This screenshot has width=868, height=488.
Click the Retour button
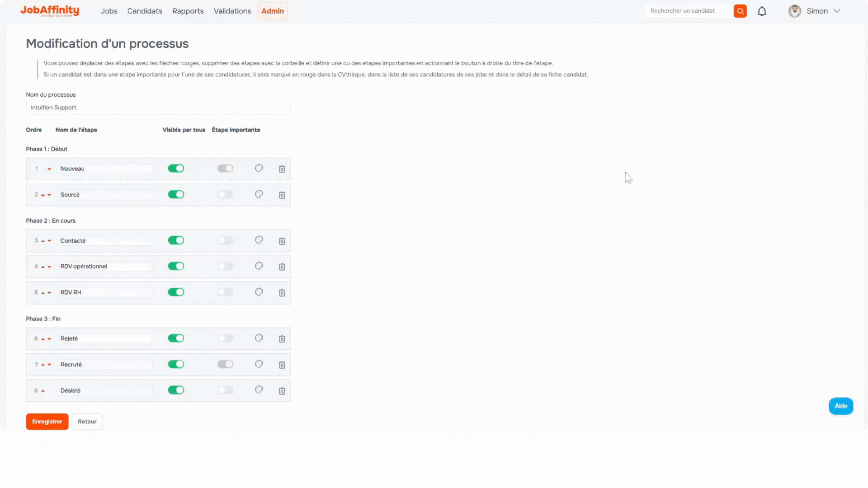(x=87, y=422)
